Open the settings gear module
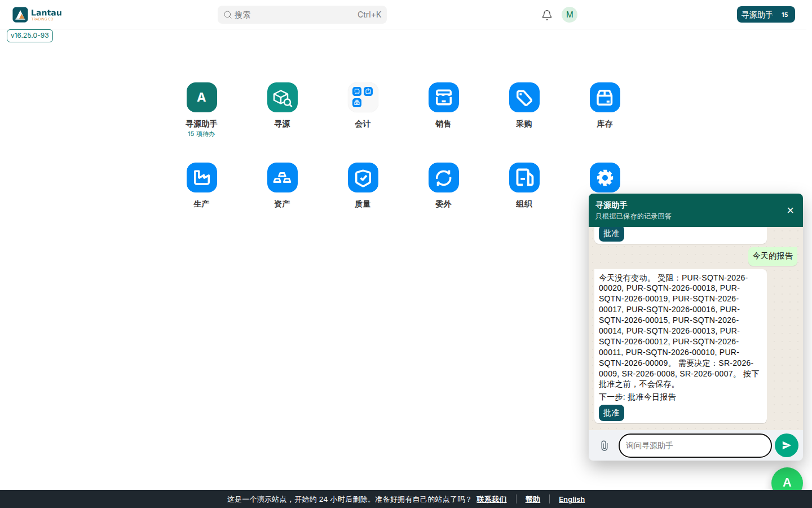The image size is (812, 508). (604, 178)
